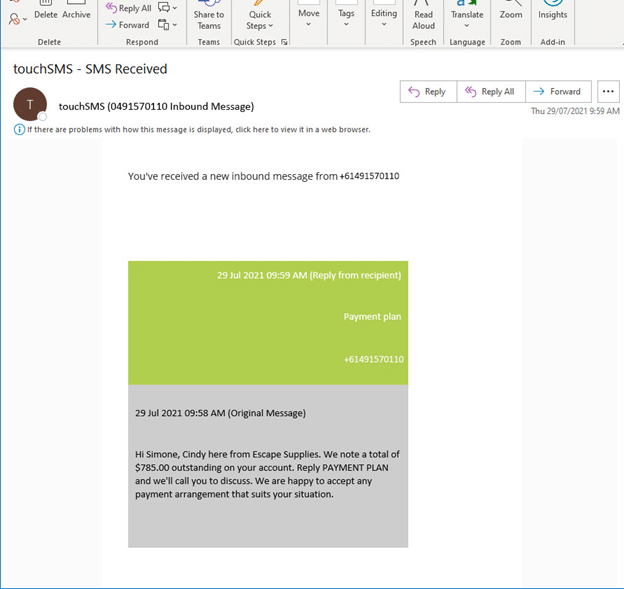Click the Reply button in message header
The width and height of the screenshot is (624, 589).
427,92
